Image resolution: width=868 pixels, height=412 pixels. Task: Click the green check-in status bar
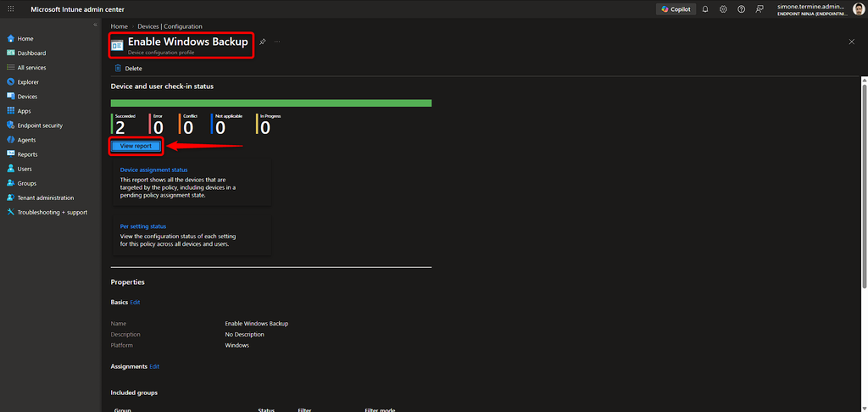(x=271, y=103)
